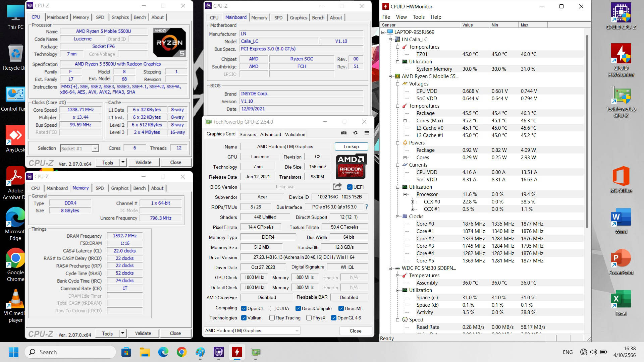
Task: Toggle DirectCompute checkbox in GPU-Z
Action: tap(298, 308)
